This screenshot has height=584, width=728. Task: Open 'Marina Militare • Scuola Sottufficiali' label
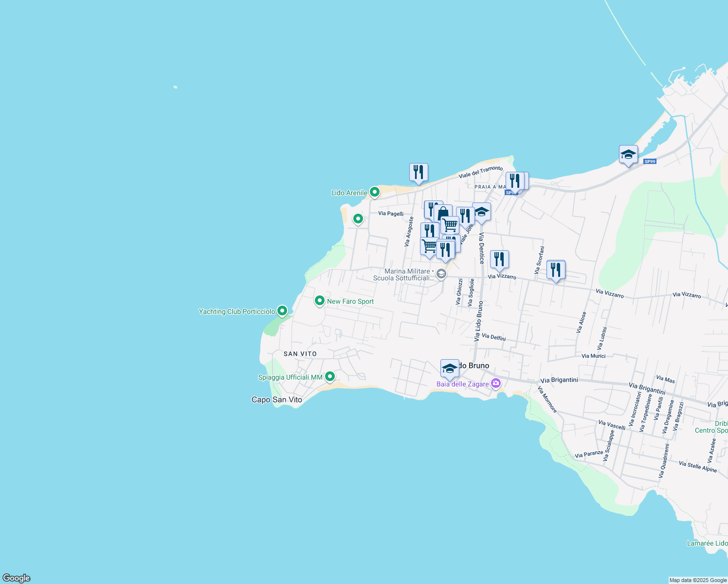tap(403, 274)
